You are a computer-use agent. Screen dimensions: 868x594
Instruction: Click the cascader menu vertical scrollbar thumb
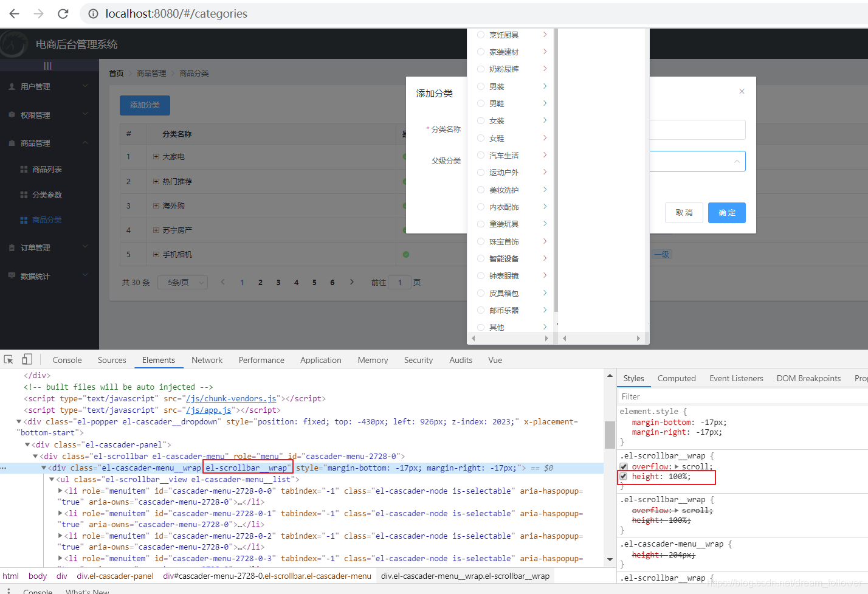click(556, 170)
